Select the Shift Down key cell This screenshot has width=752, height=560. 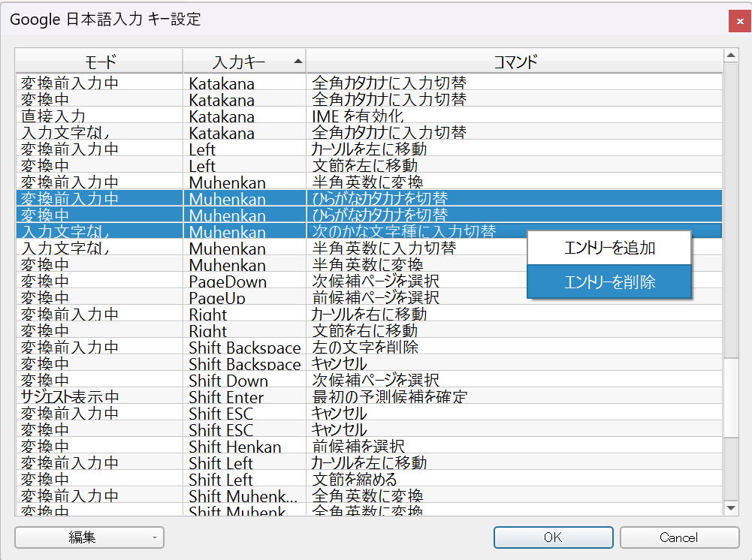245,381
